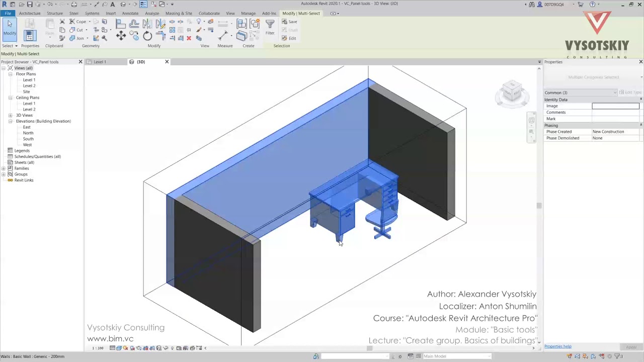Click the Trim/Extend to Corner tool
644x362 pixels.
click(160, 35)
